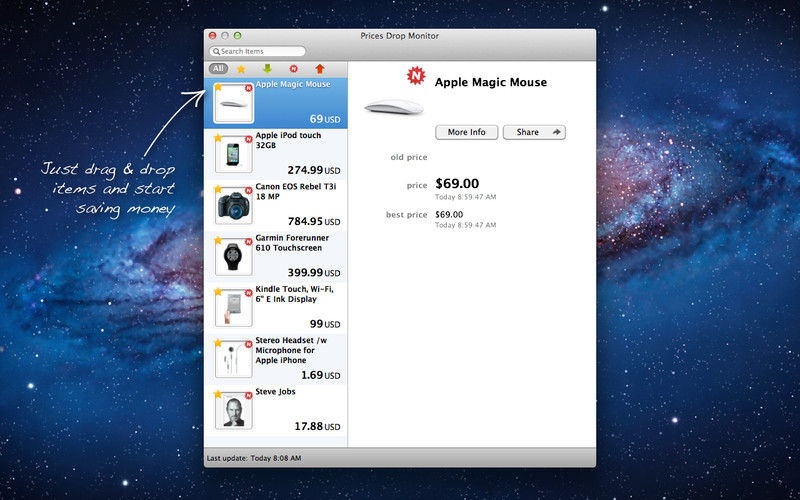Screen dimensions: 800x500
Task: Click the Kindle Touch thumbnail
Action: click(x=234, y=308)
